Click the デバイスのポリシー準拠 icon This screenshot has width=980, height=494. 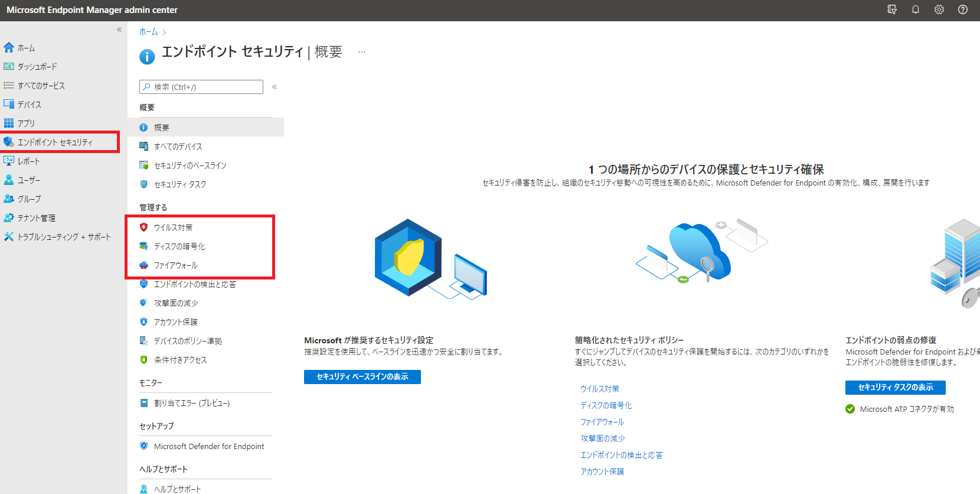click(x=143, y=340)
